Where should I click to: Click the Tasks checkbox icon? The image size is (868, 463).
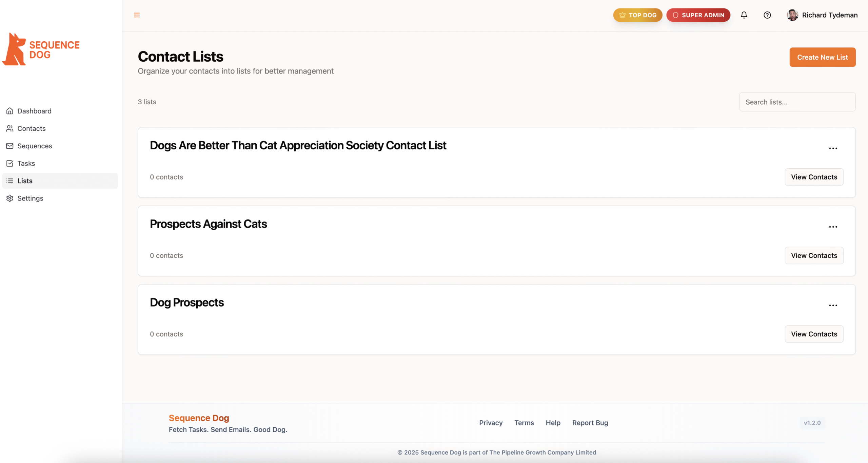click(10, 163)
